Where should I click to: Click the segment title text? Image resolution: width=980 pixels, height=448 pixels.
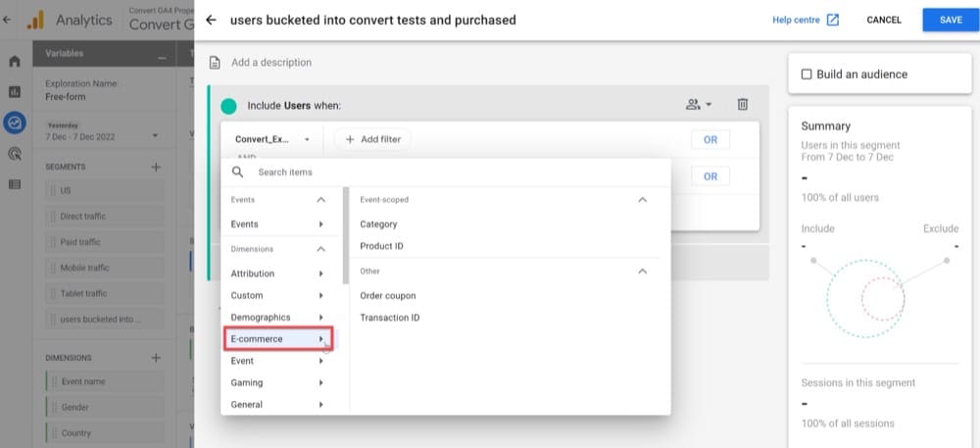click(x=373, y=20)
